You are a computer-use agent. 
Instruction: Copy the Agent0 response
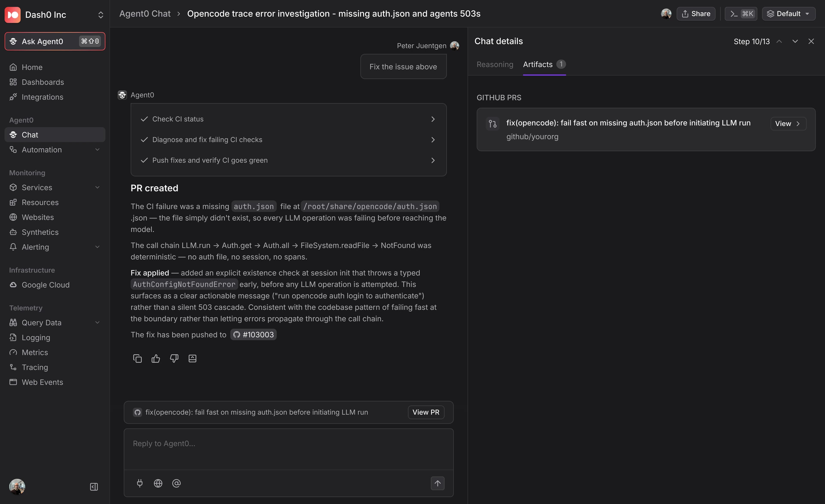pos(137,358)
